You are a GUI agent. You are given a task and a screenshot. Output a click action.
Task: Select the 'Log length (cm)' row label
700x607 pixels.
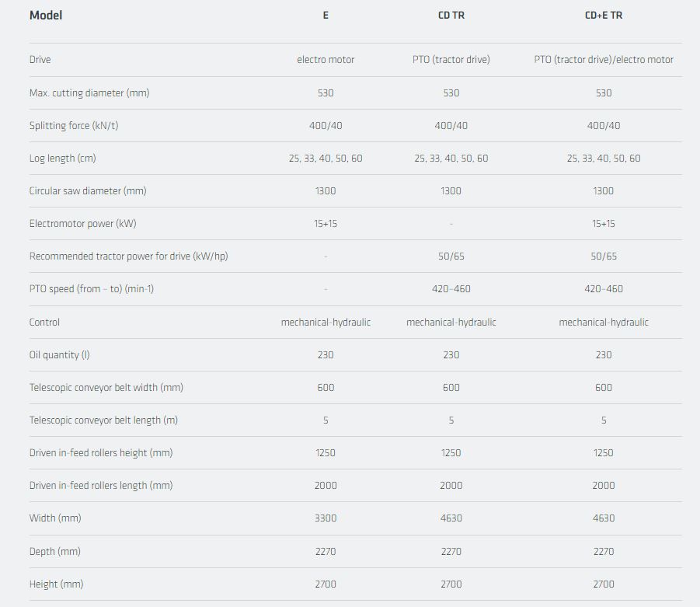[63, 159]
